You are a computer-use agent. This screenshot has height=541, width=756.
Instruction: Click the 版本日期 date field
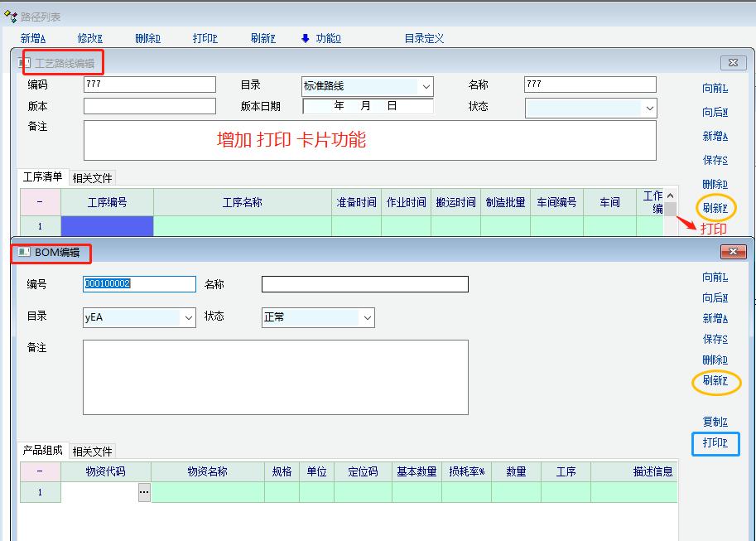coord(368,106)
